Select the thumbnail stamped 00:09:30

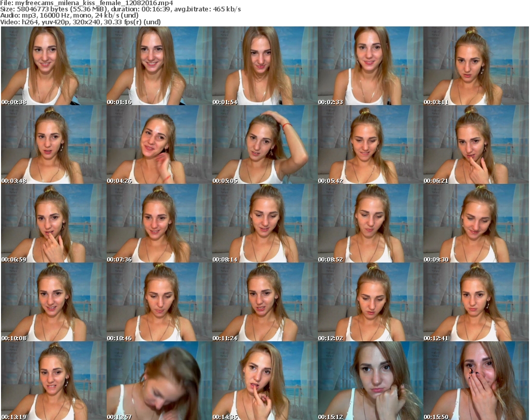(476, 223)
